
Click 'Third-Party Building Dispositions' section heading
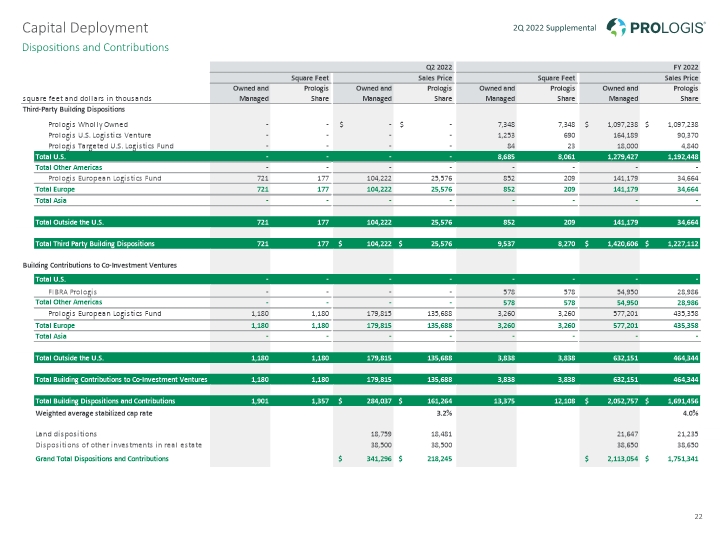(73, 109)
